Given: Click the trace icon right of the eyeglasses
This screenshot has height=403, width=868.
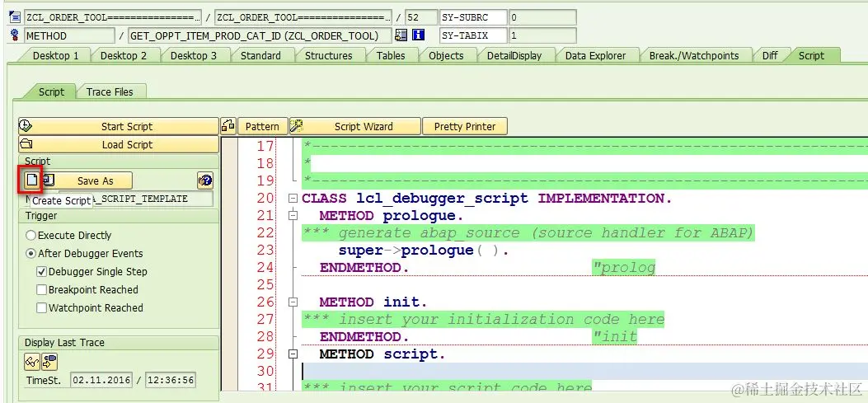Looking at the screenshot, I should (x=49, y=362).
